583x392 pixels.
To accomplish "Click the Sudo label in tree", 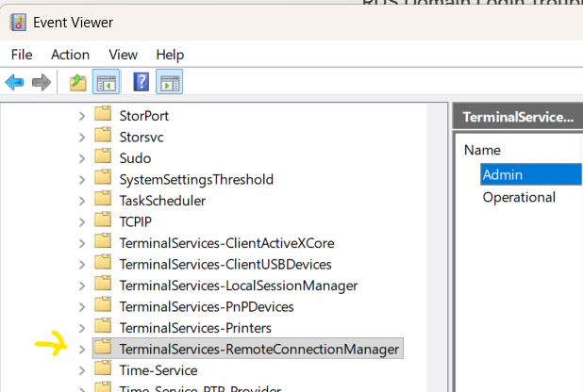I will 135,158.
